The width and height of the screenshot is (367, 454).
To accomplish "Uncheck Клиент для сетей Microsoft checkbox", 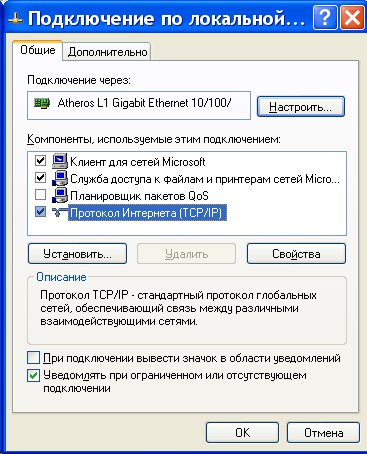I will click(x=40, y=161).
